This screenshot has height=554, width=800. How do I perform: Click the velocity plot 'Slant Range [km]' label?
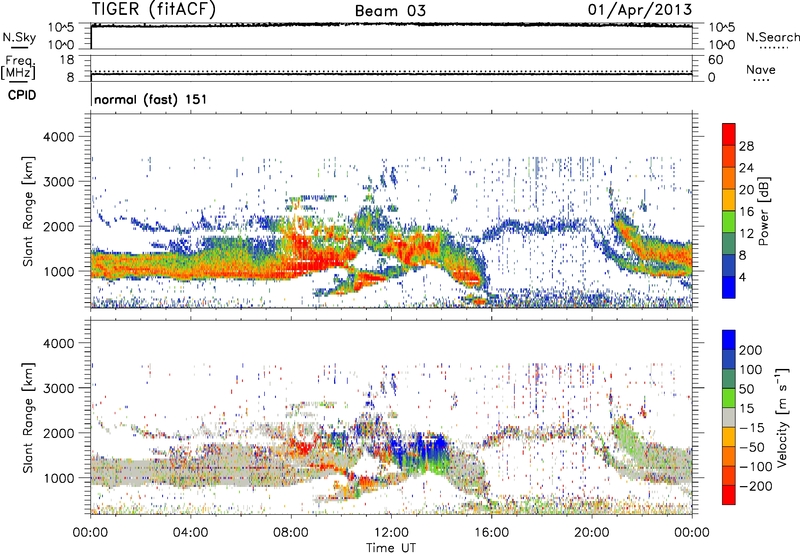point(28,418)
